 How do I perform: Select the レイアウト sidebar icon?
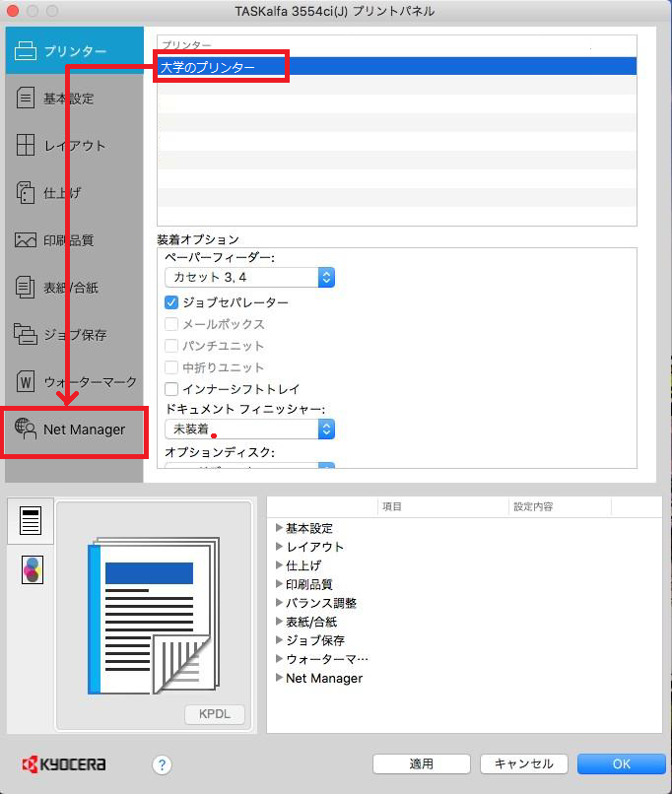coord(27,146)
